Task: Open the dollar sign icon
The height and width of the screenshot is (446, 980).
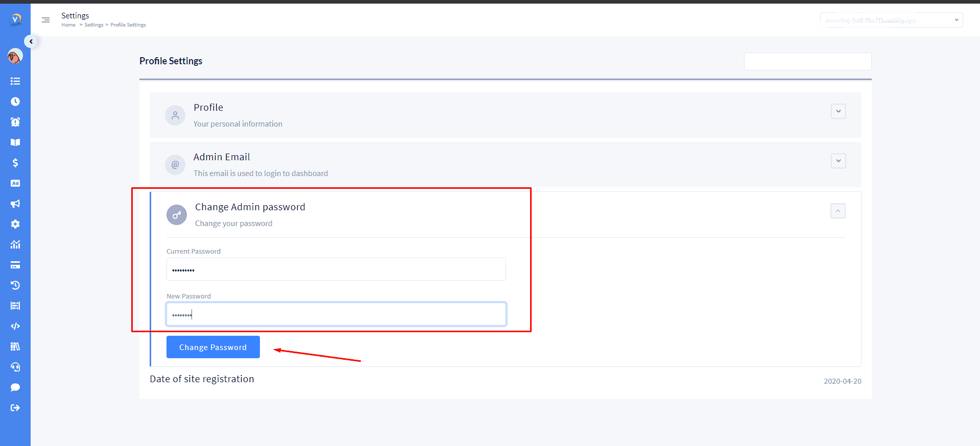Action: tap(15, 163)
